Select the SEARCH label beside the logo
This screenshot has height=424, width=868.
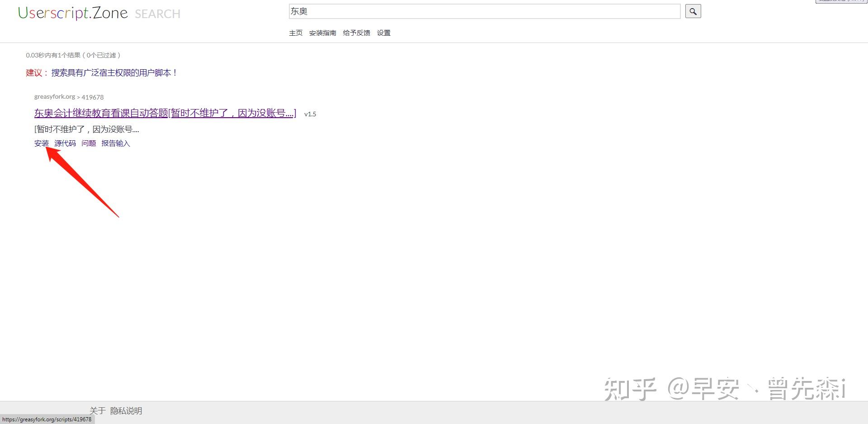(x=158, y=14)
